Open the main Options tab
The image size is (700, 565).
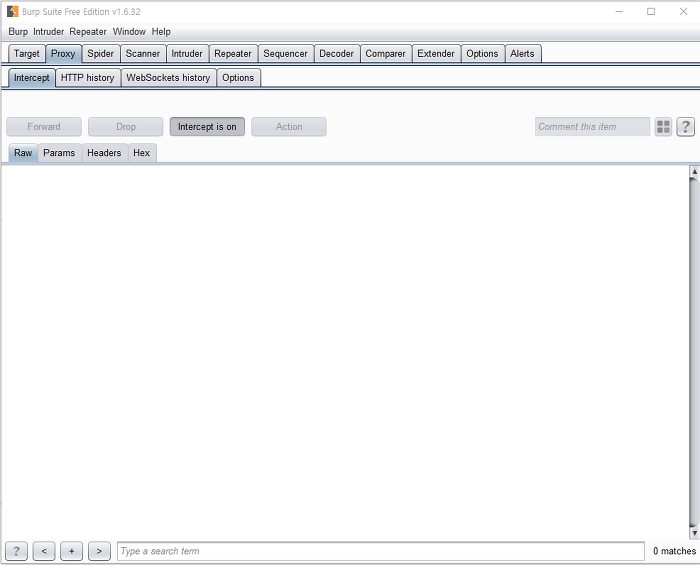(x=482, y=54)
